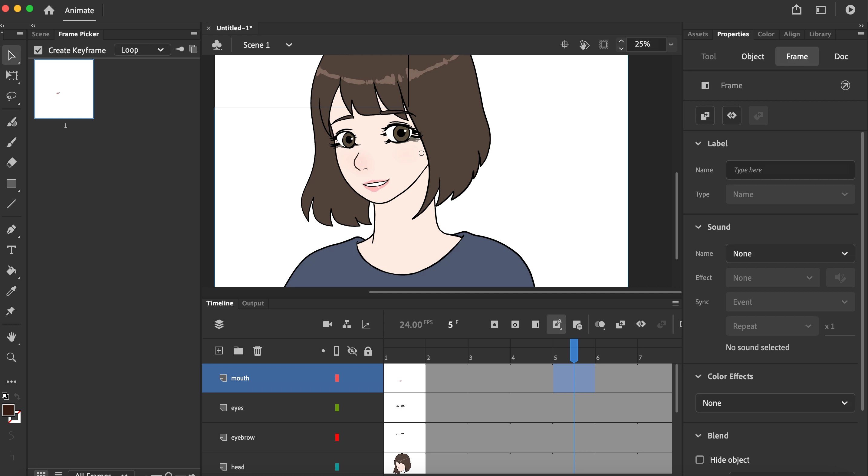The image size is (868, 476).
Task: Click the Object properties button
Action: coord(752,56)
